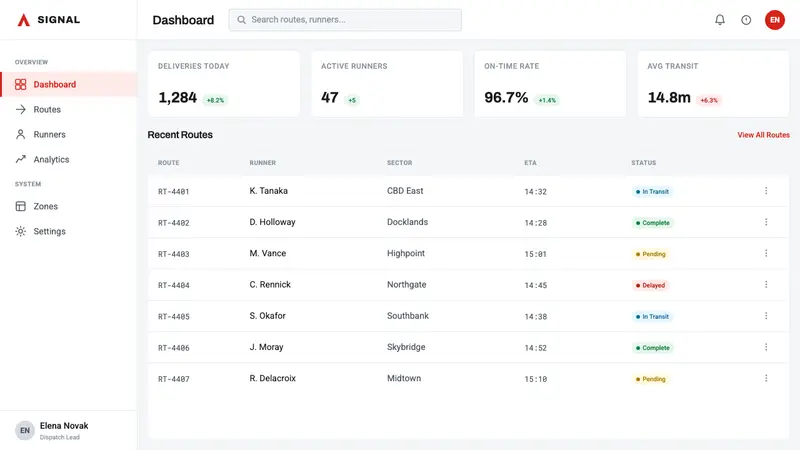
Task: Click the Active Runners card
Action: (x=387, y=84)
